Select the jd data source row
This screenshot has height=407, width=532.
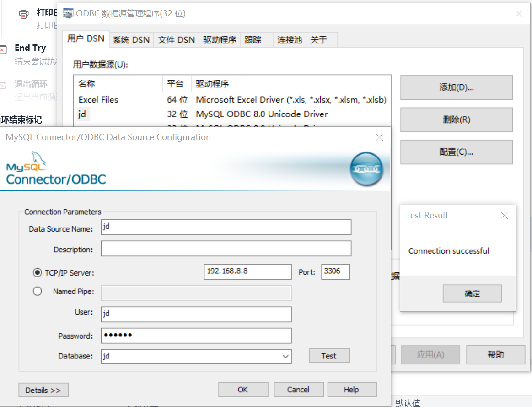232,114
